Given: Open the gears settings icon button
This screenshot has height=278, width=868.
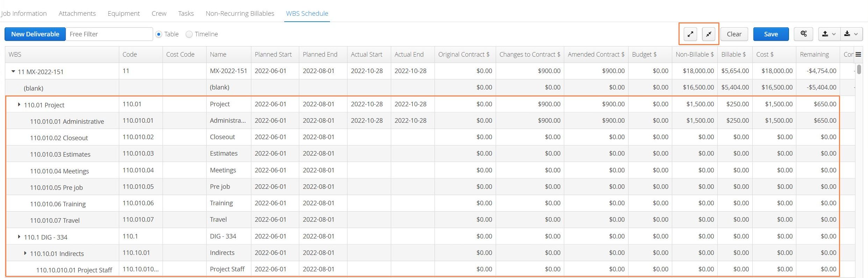Looking at the screenshot, I should tap(804, 34).
